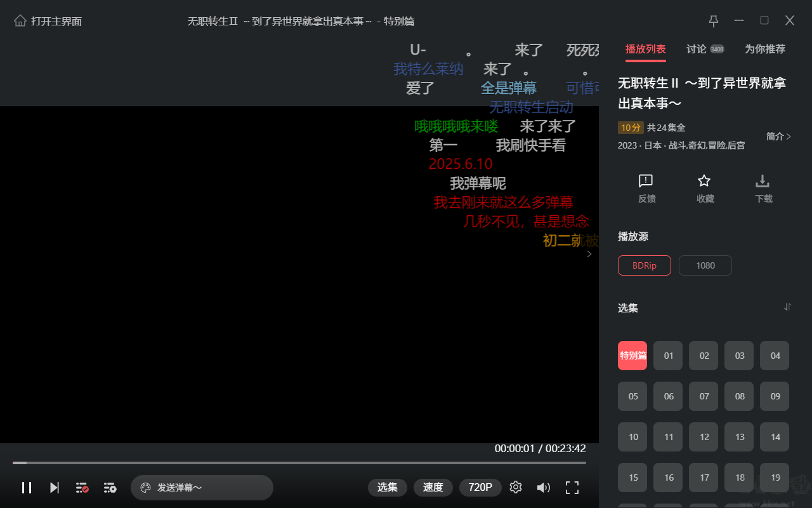Screen dimensions: 812x508
Task: Switch to the 讨论 tab
Action: click(697, 49)
